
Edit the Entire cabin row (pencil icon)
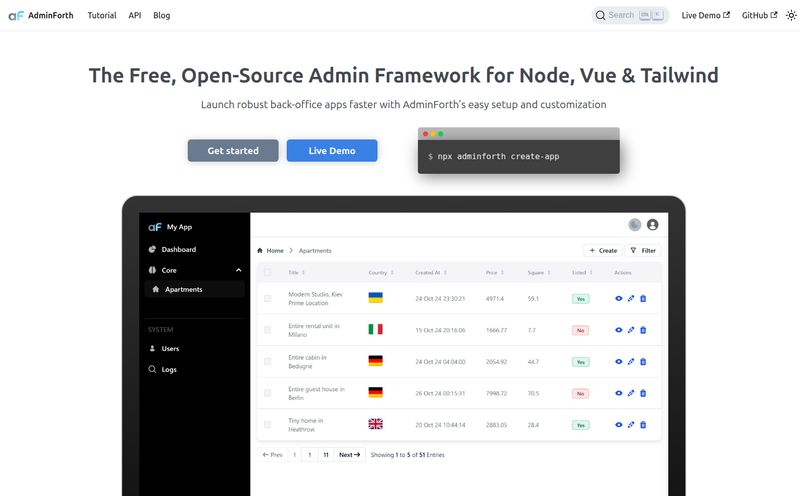[x=631, y=362]
